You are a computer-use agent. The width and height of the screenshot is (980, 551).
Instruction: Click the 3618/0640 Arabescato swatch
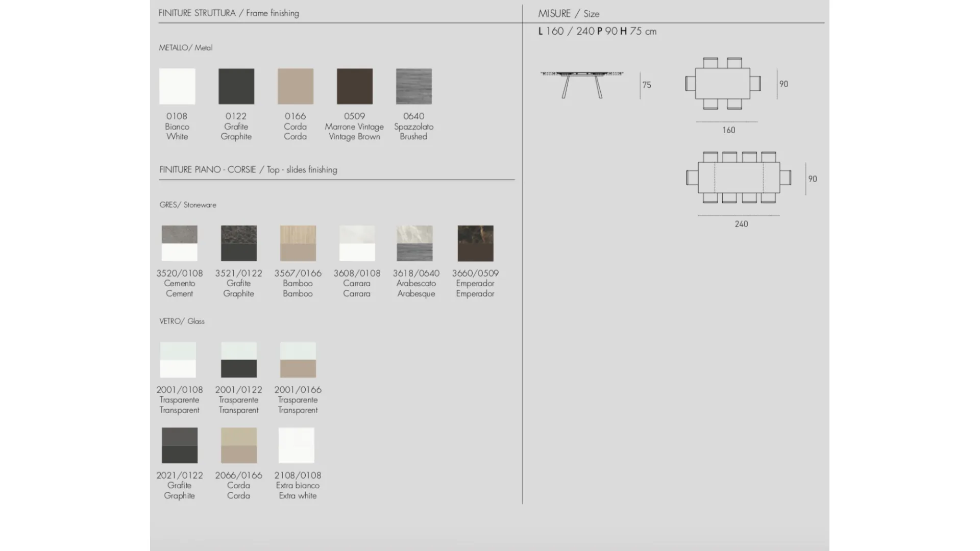[415, 243]
